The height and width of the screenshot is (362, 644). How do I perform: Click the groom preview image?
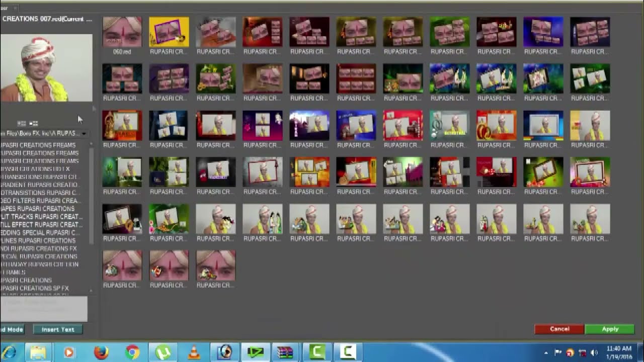click(46, 68)
